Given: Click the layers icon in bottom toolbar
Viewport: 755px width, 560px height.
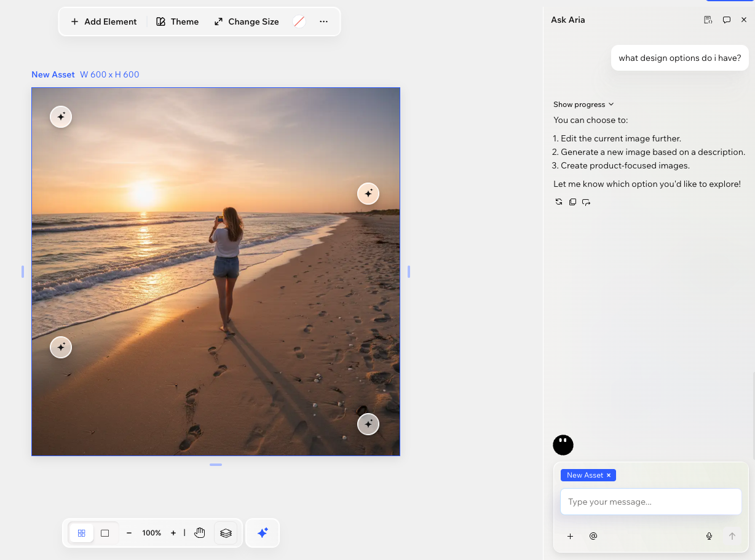Looking at the screenshot, I should tap(226, 533).
